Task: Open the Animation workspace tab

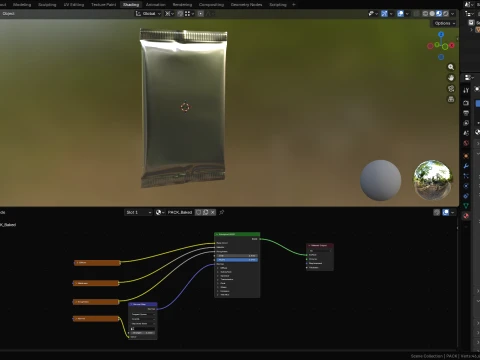Action: point(156,5)
